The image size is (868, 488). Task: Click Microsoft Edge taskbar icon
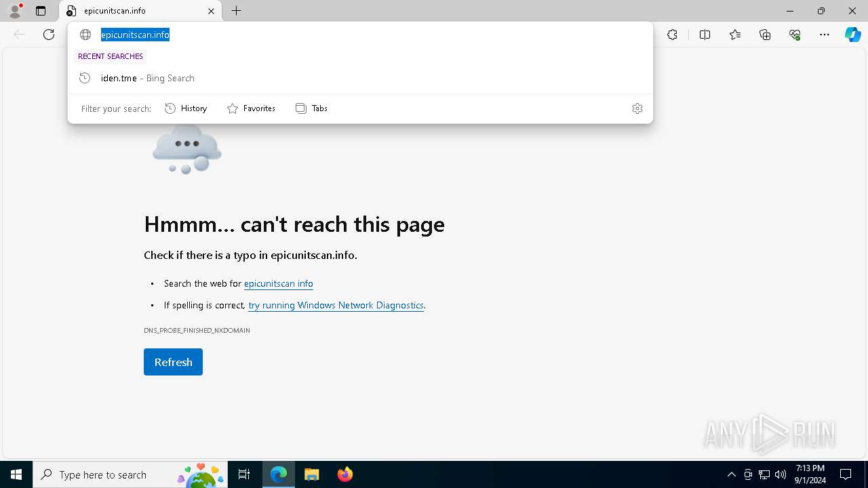click(279, 474)
